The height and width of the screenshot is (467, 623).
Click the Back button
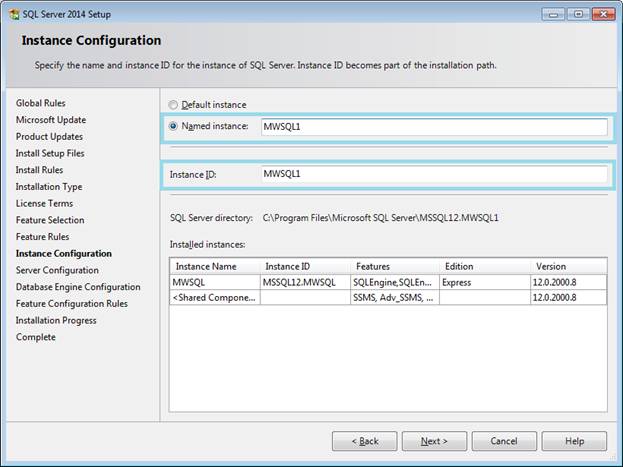(x=364, y=441)
